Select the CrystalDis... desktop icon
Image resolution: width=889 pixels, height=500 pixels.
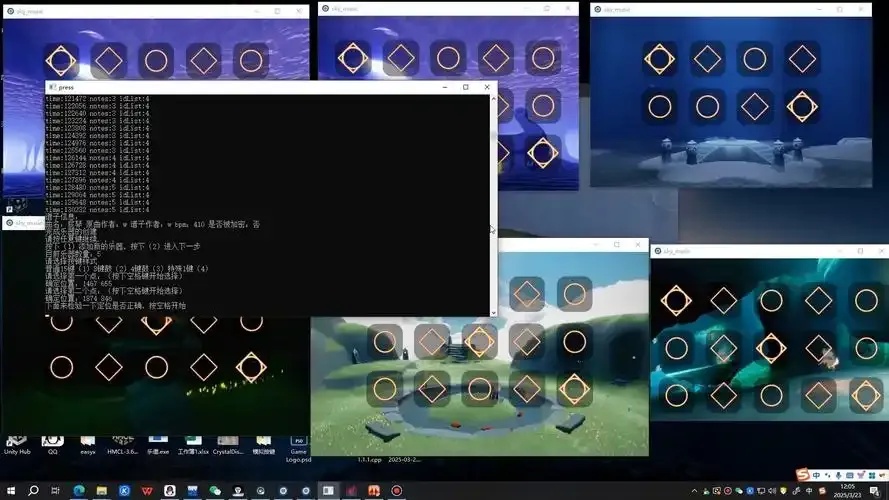tap(228, 445)
